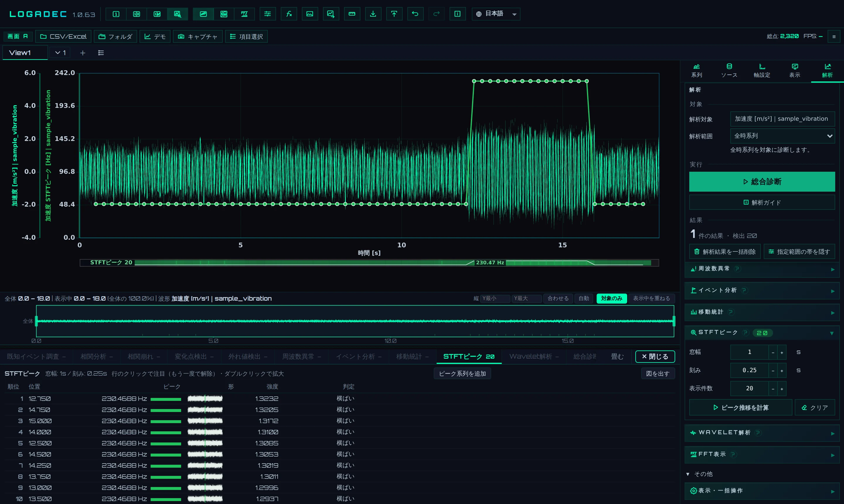Click the download toolbar icon
Screen dimensions: 844x504
(373, 14)
